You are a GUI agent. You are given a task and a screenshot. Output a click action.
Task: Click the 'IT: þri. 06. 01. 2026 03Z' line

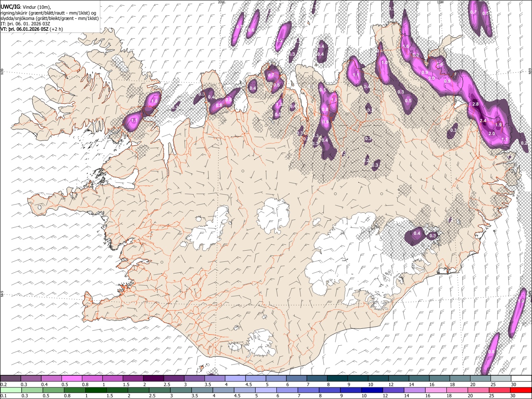[x=25, y=24]
